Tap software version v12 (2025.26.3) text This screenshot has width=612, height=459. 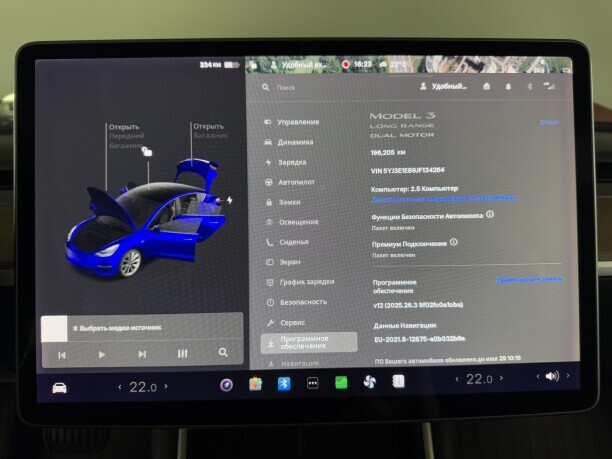(418, 305)
